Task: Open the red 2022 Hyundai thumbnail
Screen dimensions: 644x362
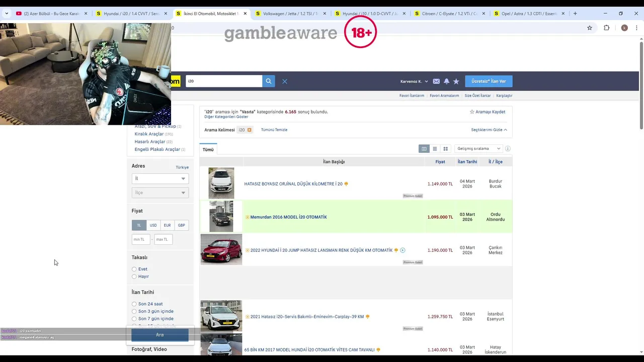Action: tap(221, 249)
